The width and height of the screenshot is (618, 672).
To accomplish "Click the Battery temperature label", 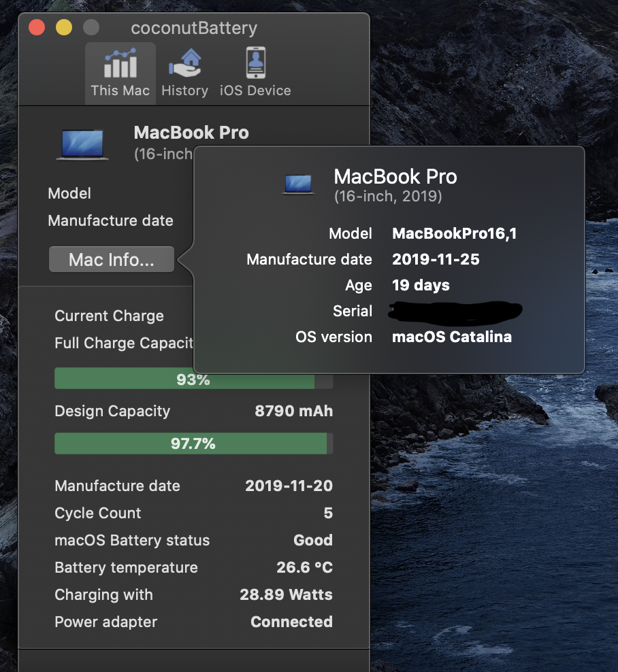I will [126, 567].
